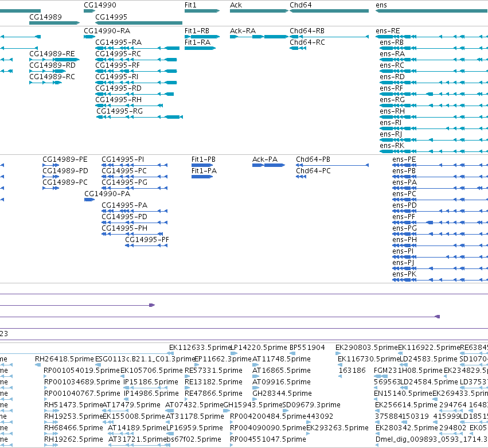Open the ens-RK transcript label
Viewport: 488px width, 448px height.
point(392,146)
